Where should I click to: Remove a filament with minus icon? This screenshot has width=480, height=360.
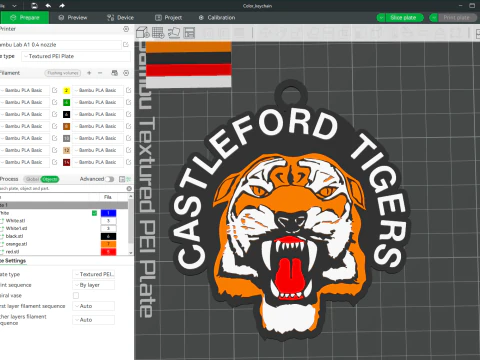(x=100, y=73)
